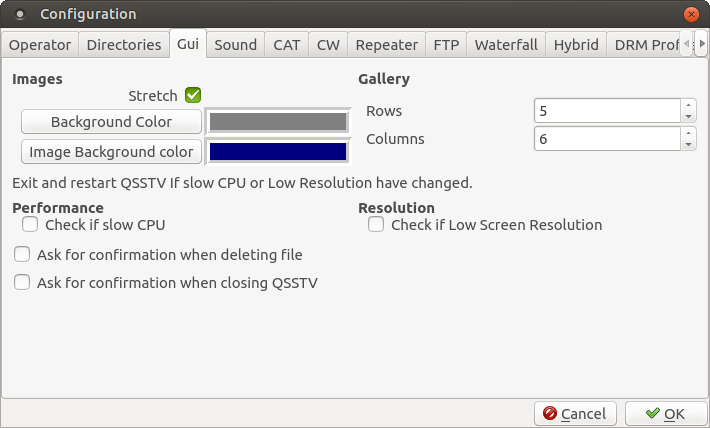Switch to the Waterfall tab
This screenshot has height=428, width=710.
tap(506, 45)
